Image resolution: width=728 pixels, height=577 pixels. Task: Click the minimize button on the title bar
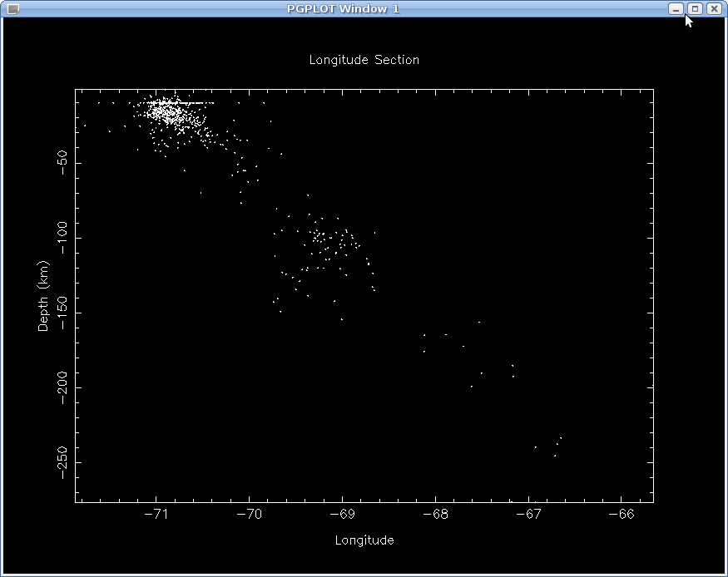[677, 9]
